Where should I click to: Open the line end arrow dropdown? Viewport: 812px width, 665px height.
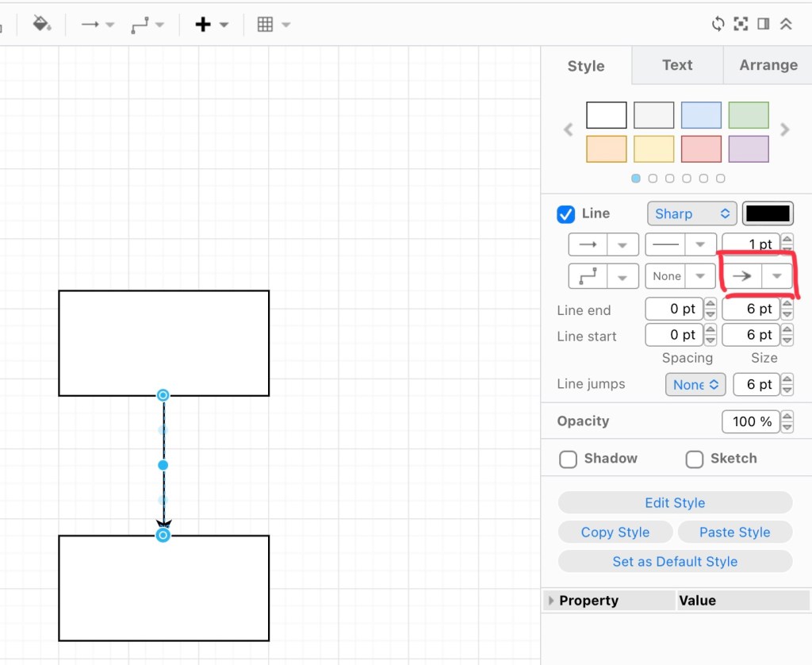click(777, 276)
